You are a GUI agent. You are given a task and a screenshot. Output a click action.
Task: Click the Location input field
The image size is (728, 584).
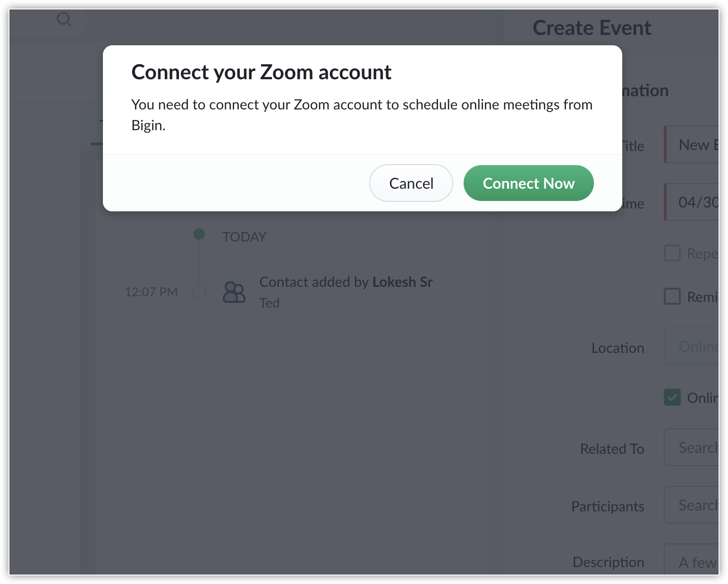pos(692,346)
